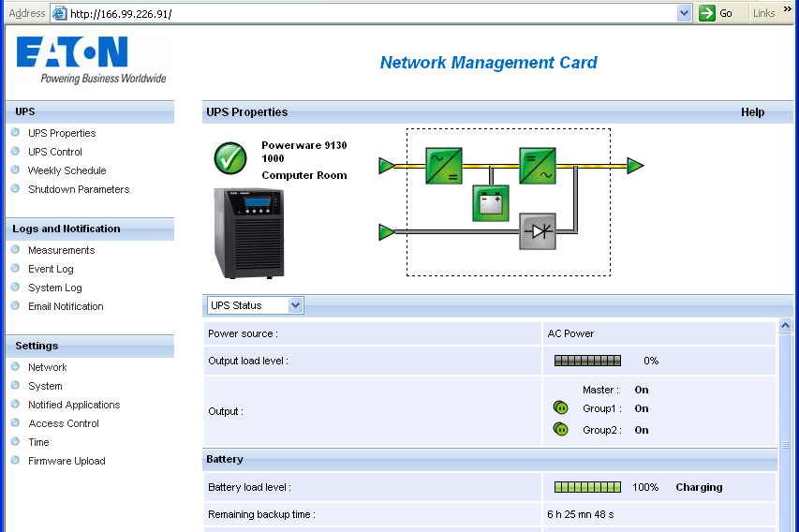Viewport: 799px width, 532px height.
Task: Click the top green input arrow in diagram
Action: coord(387,166)
